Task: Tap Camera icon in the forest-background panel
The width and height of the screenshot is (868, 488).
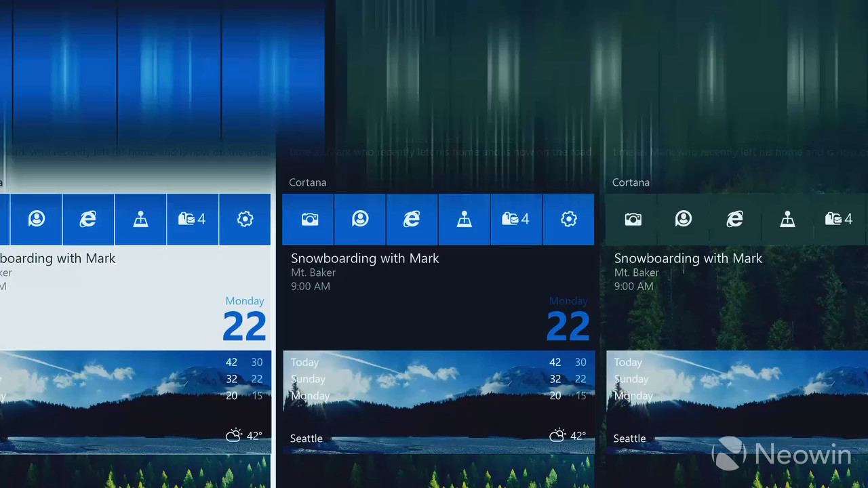Action: 632,219
